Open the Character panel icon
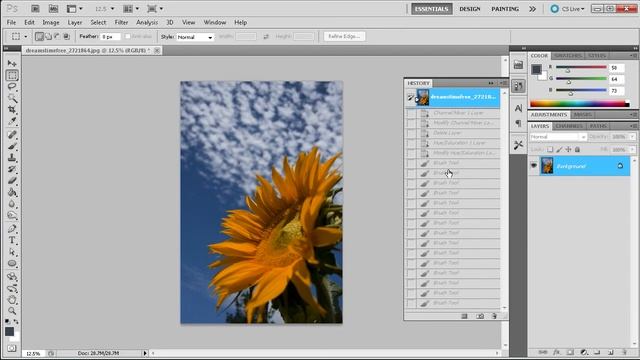 [518, 108]
